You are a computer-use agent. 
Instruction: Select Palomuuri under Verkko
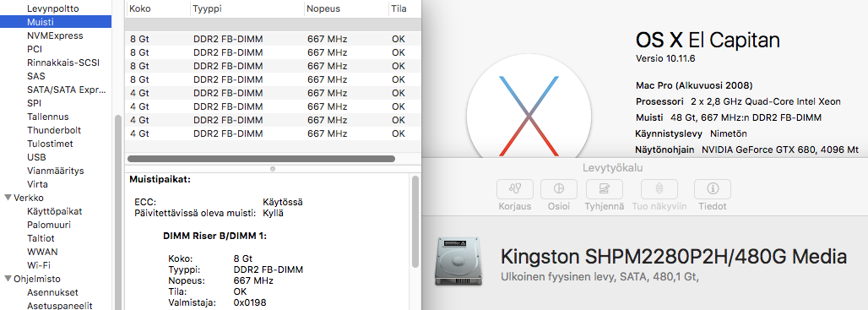(x=49, y=225)
